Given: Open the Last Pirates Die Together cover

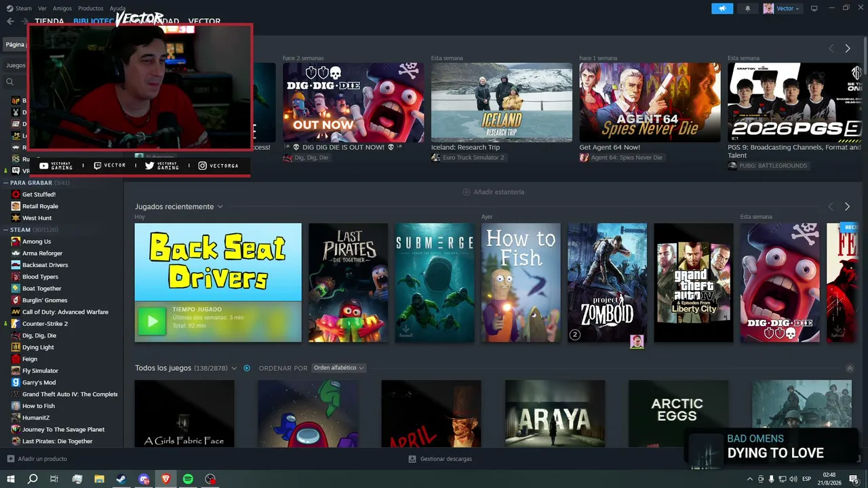Looking at the screenshot, I should pos(349,283).
